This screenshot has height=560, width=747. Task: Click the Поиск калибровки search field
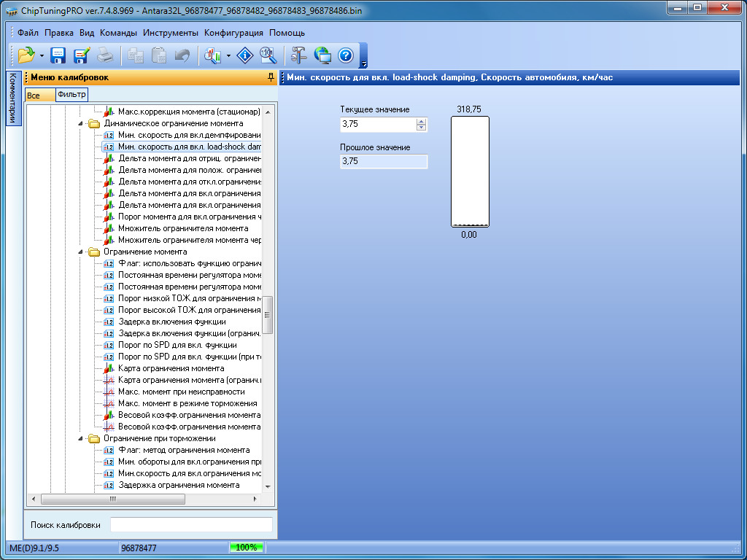click(191, 525)
